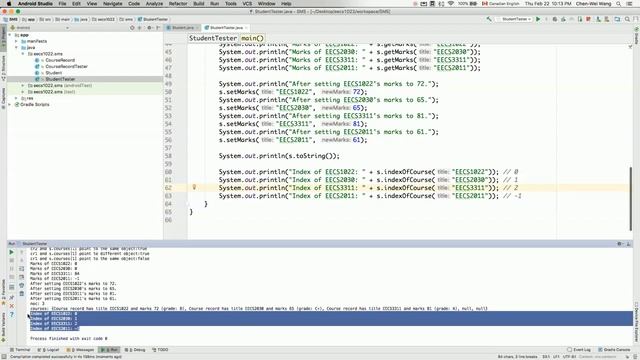This screenshot has height=360, width=640.
Task: Click the scroll-to-end icon in Run panel
Action: pyautogui.click(x=22, y=277)
